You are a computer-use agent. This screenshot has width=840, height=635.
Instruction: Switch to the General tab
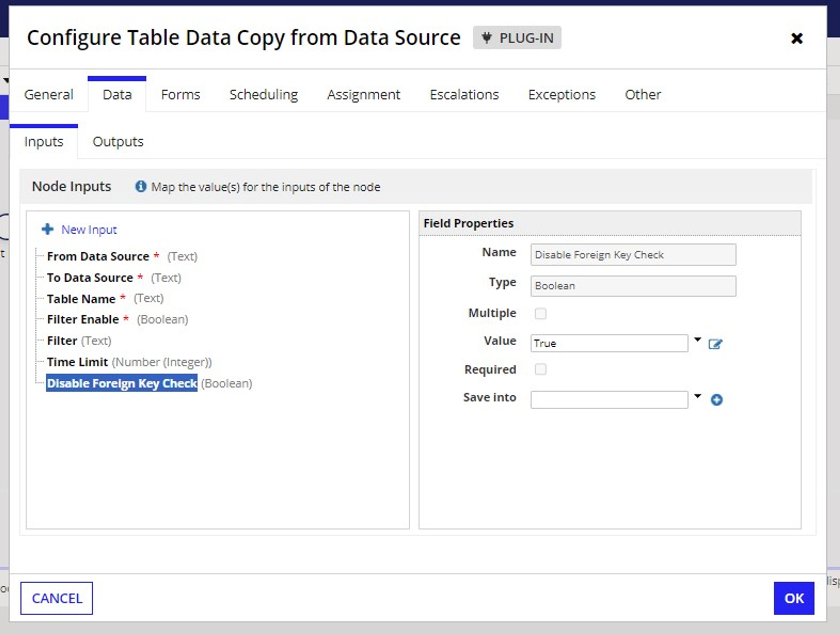(49, 94)
